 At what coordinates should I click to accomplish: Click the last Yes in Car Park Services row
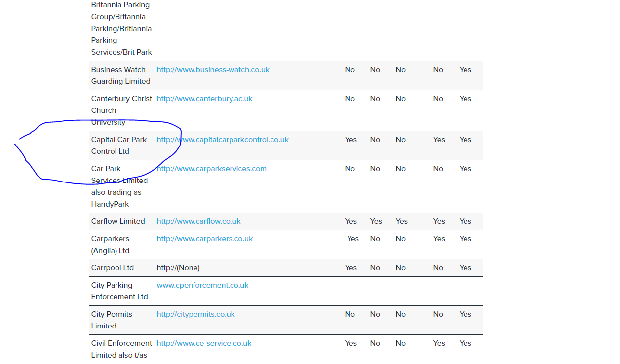(x=465, y=169)
